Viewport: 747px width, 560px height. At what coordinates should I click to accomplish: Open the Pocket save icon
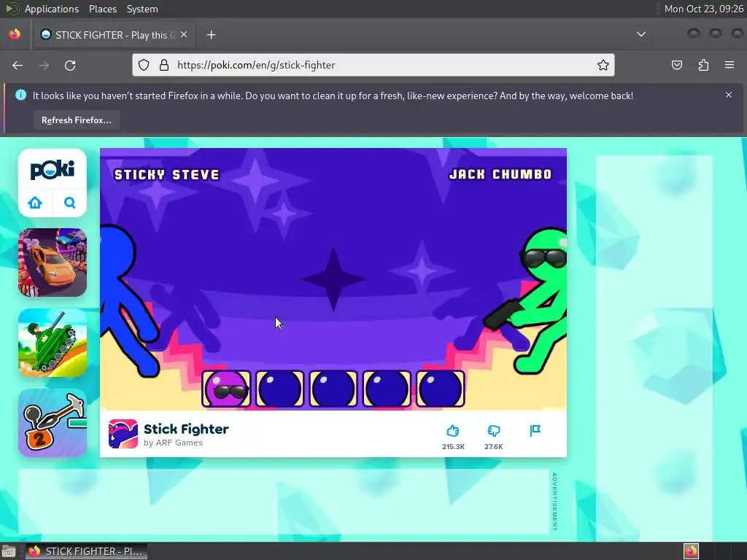676,65
